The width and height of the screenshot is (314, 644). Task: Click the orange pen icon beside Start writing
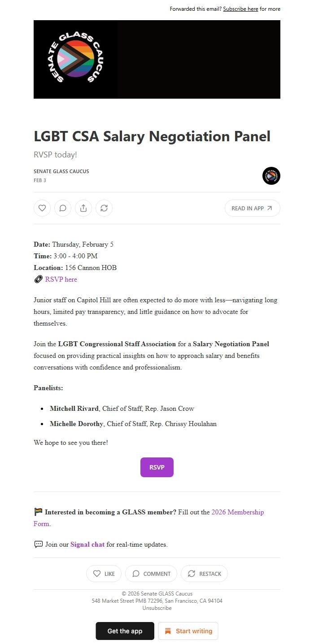click(167, 631)
